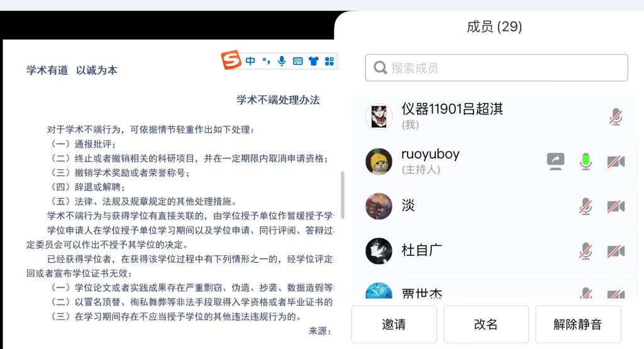Viewport: 644px width, 349px height.
Task: Switch Sogou input language via 中 icon
Action: [x=250, y=61]
